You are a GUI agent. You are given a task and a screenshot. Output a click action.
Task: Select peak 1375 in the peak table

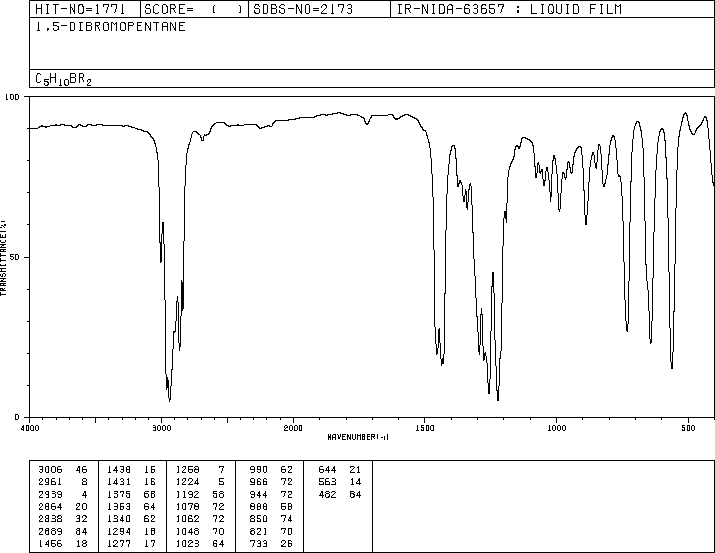coord(119,494)
